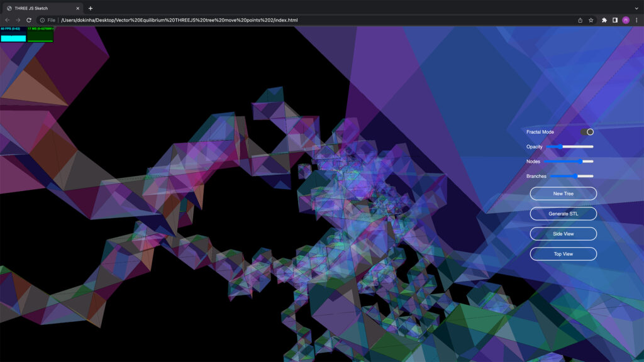The image size is (644, 362).
Task: Open the Extensions puzzle-piece icon
Action: 604,19
